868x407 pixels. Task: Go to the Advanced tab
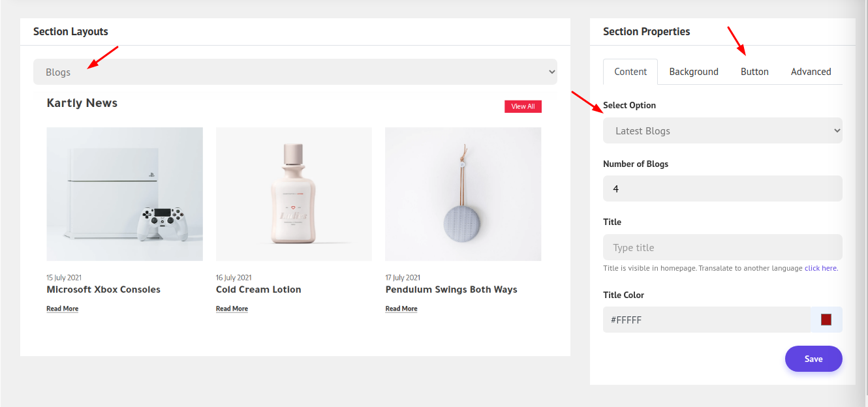pyautogui.click(x=811, y=72)
